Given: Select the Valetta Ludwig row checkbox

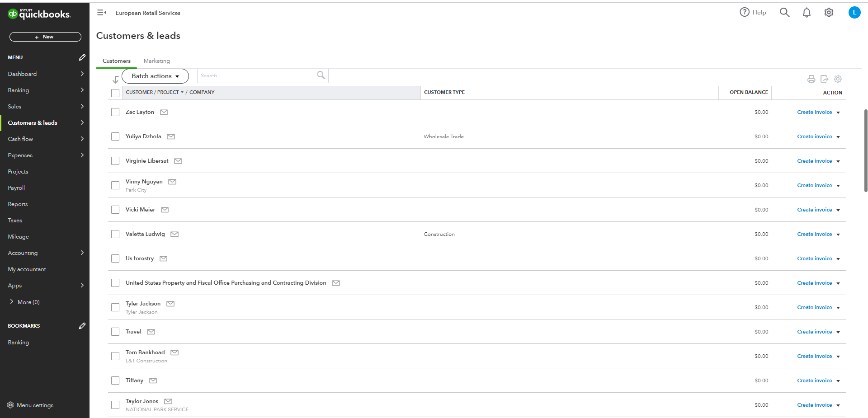Looking at the screenshot, I should coord(115,234).
